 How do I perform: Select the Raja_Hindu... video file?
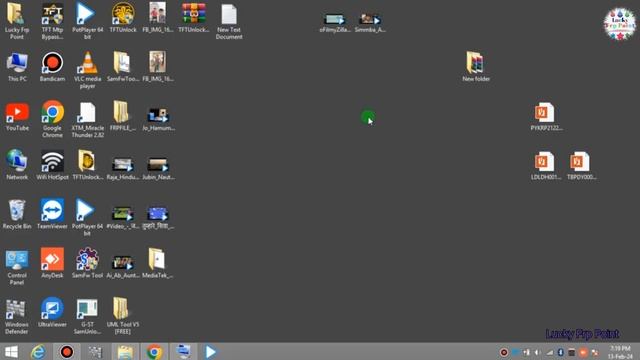[122, 168]
